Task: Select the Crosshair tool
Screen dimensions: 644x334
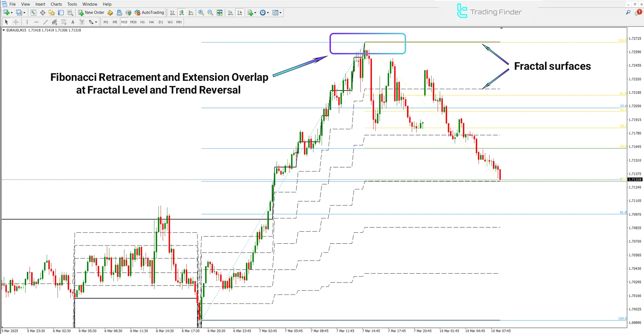Action: [x=16, y=22]
